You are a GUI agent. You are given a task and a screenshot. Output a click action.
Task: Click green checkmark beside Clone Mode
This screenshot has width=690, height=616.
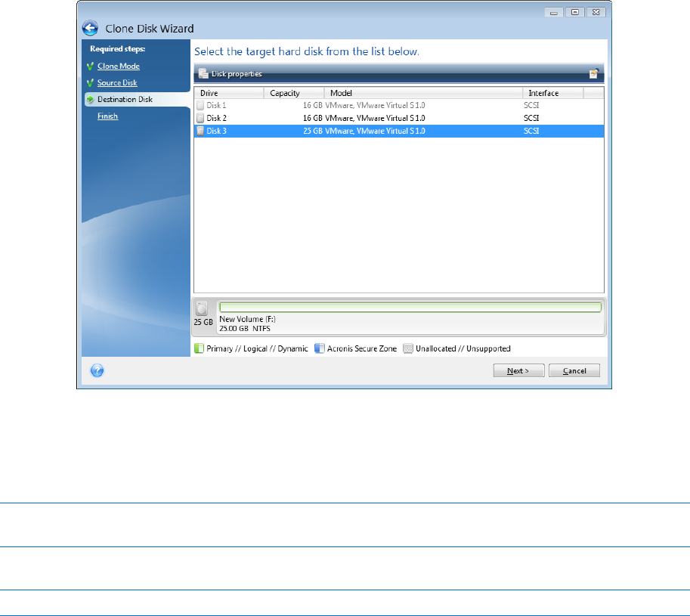[x=90, y=66]
